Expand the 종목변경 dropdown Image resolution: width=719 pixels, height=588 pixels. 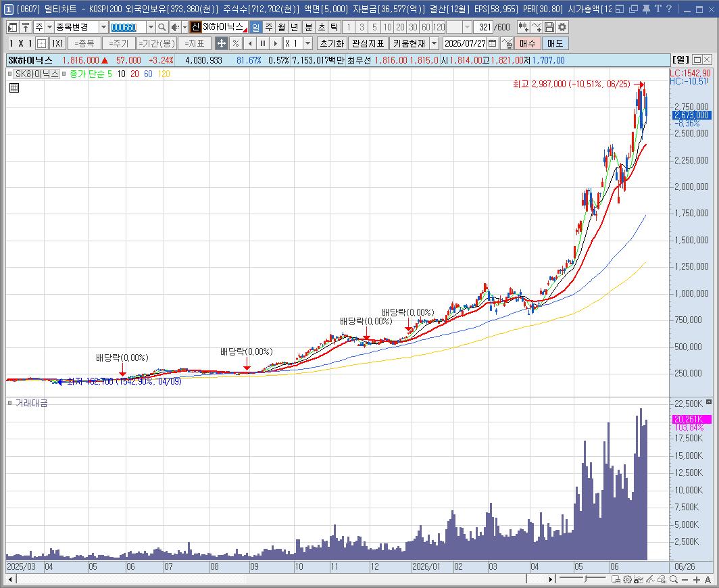(x=103, y=28)
